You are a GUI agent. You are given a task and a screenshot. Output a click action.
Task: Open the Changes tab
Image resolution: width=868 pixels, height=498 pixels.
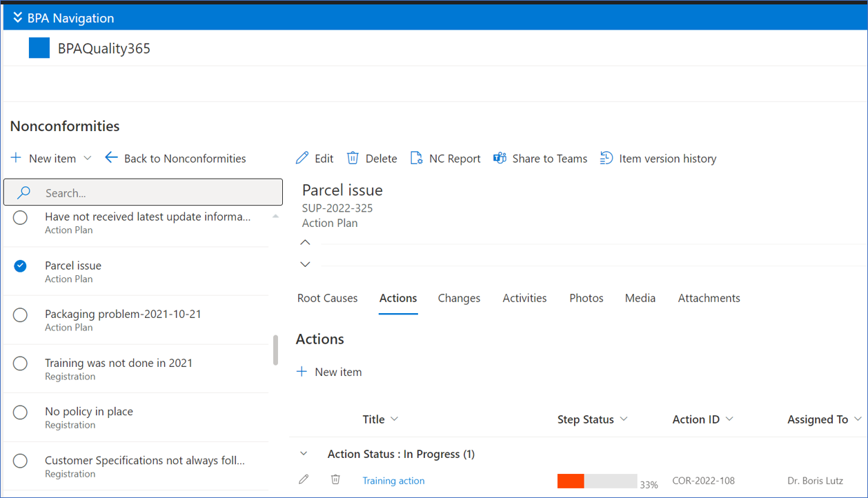[459, 298]
